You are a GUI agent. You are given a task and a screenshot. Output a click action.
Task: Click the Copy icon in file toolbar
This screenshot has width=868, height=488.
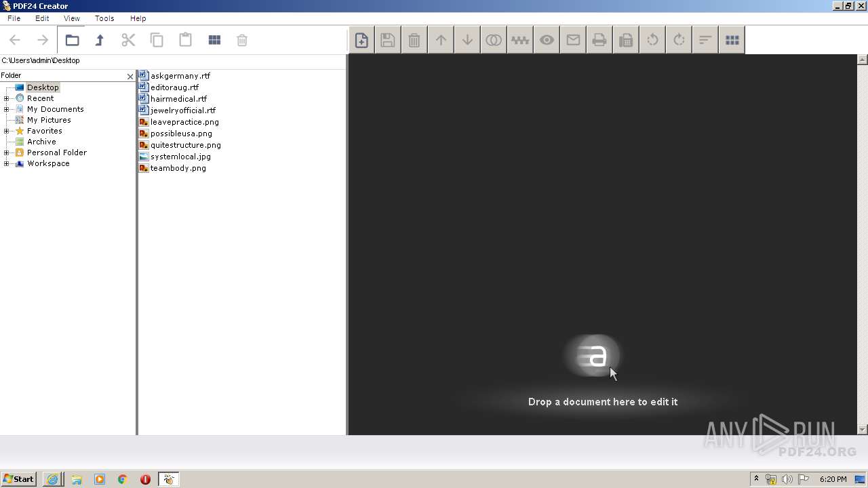(x=157, y=40)
